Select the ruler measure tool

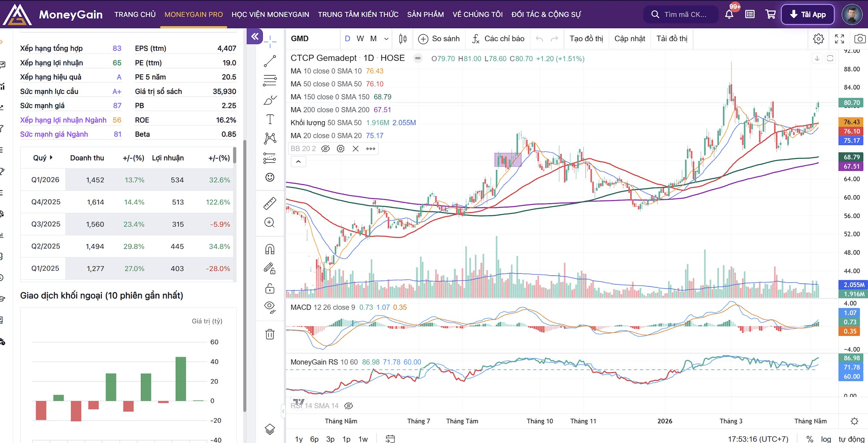pyautogui.click(x=270, y=204)
